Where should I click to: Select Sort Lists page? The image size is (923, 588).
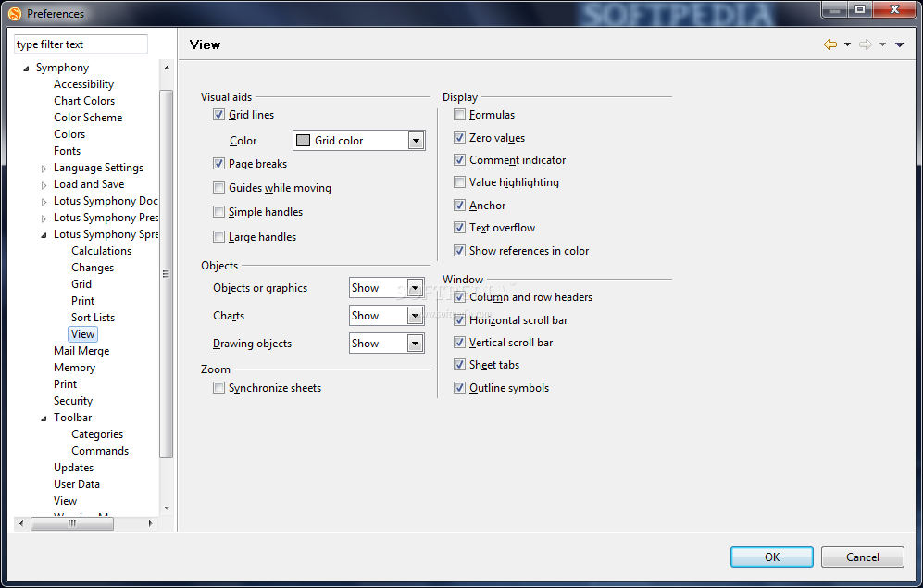(93, 318)
